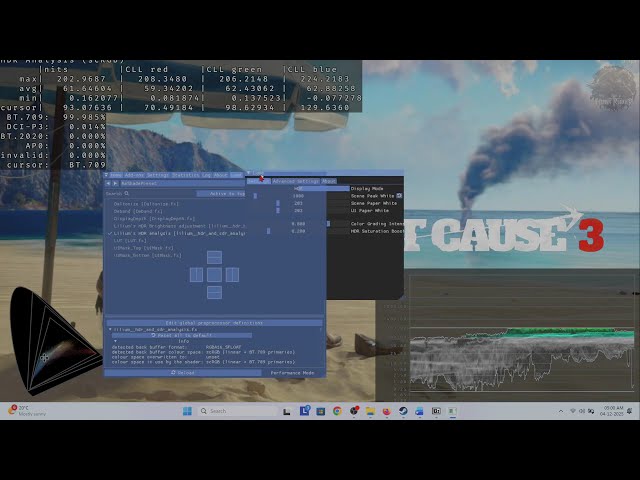
Task: Show hidden system tray icons
Action: tap(561, 411)
